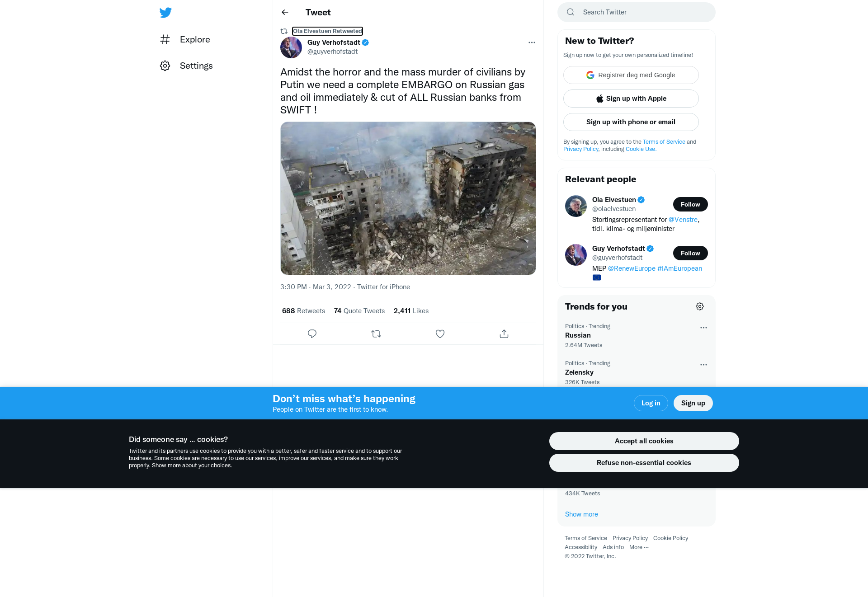Screen dimensions: 868x597
Task: Retweet using the retweet icon below tweet
Action: click(376, 334)
